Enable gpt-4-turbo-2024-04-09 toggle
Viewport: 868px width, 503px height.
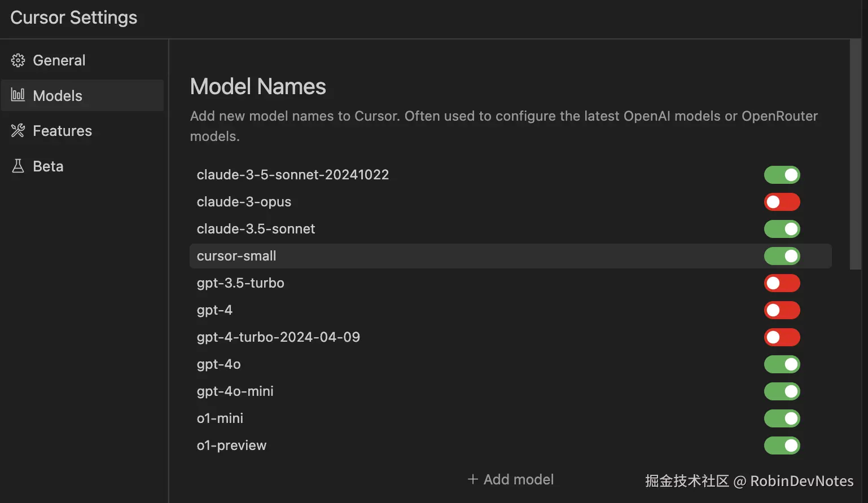pos(782,337)
